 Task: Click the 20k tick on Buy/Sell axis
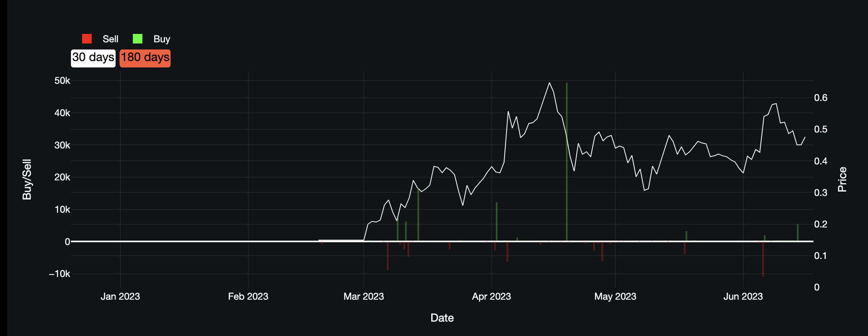coord(62,177)
